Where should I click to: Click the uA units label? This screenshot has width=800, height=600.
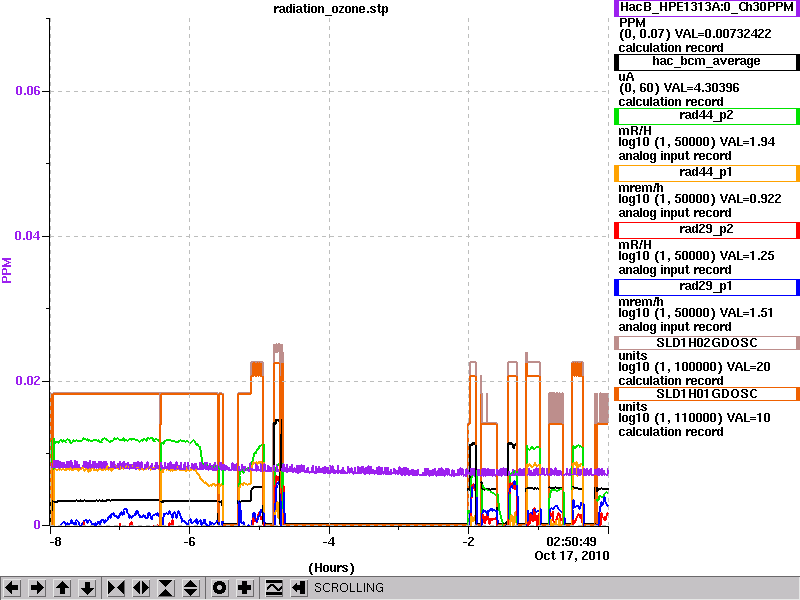click(627, 77)
